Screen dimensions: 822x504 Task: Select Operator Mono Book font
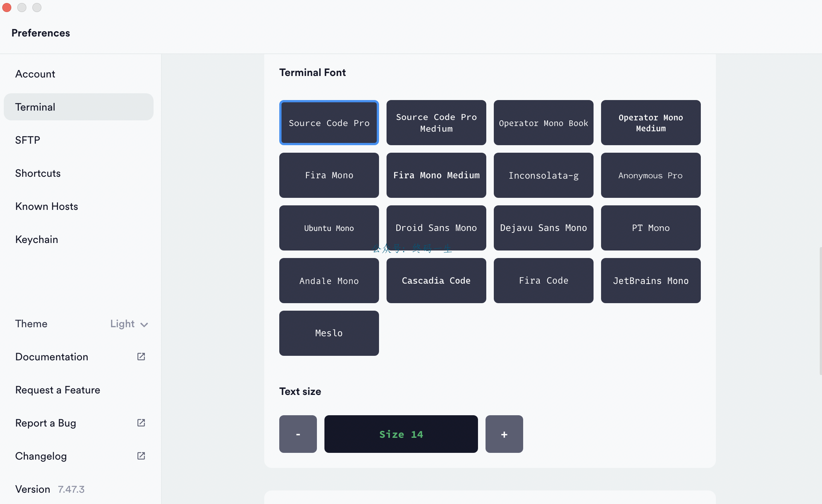point(543,123)
